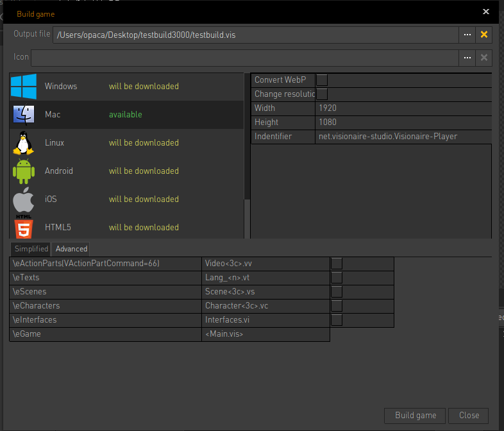
Task: Select the \eGame row cell
Action: (x=105, y=334)
